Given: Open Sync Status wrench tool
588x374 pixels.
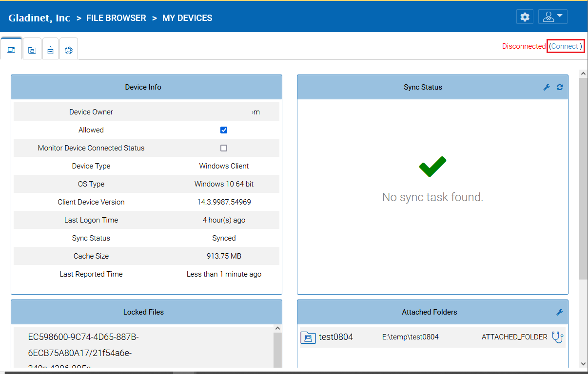Looking at the screenshot, I should 547,87.
